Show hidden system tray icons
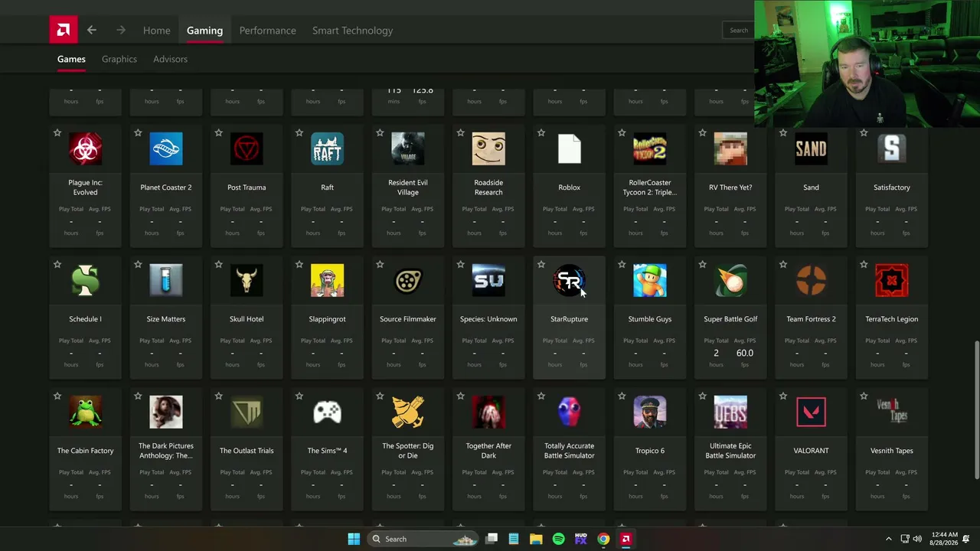Image resolution: width=980 pixels, height=551 pixels. coord(888,539)
